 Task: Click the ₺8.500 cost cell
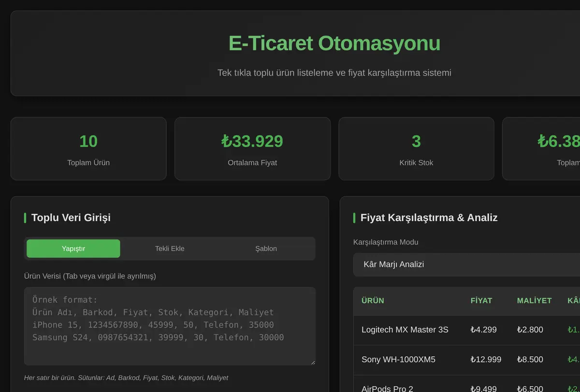530,360
